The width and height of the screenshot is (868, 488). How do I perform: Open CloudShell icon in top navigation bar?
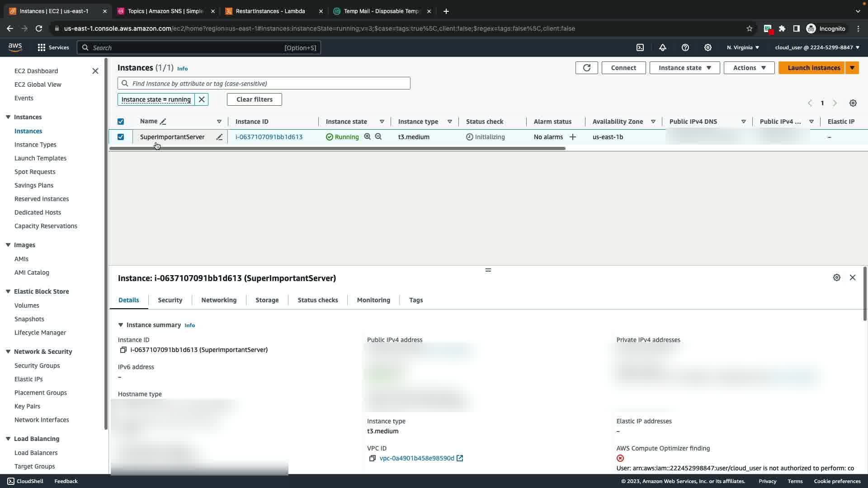pyautogui.click(x=640, y=47)
